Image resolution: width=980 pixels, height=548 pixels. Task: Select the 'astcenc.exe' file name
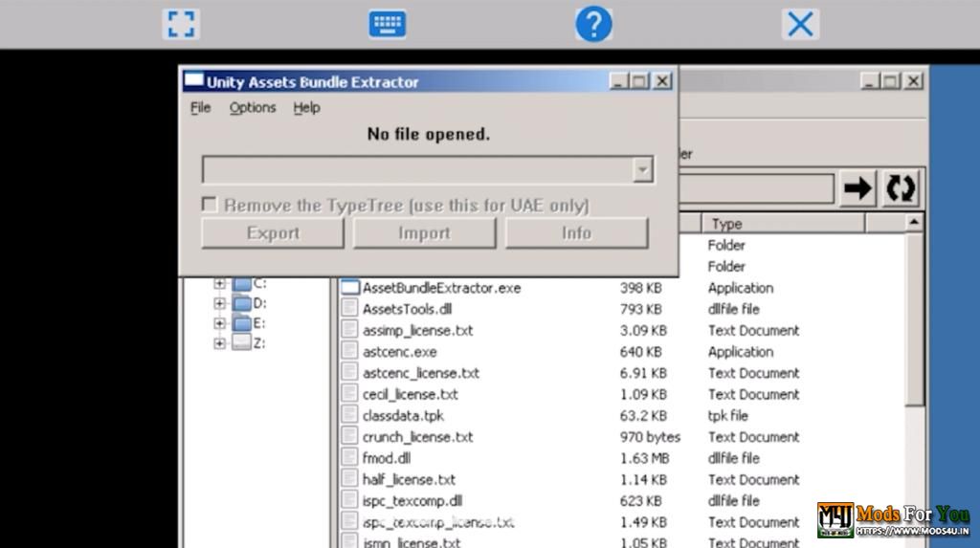click(399, 352)
